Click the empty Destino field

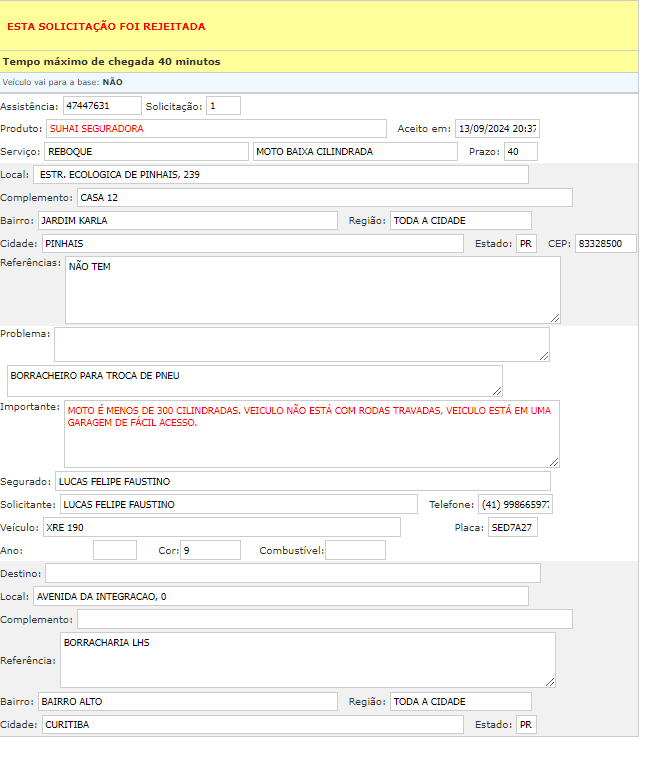pos(293,573)
